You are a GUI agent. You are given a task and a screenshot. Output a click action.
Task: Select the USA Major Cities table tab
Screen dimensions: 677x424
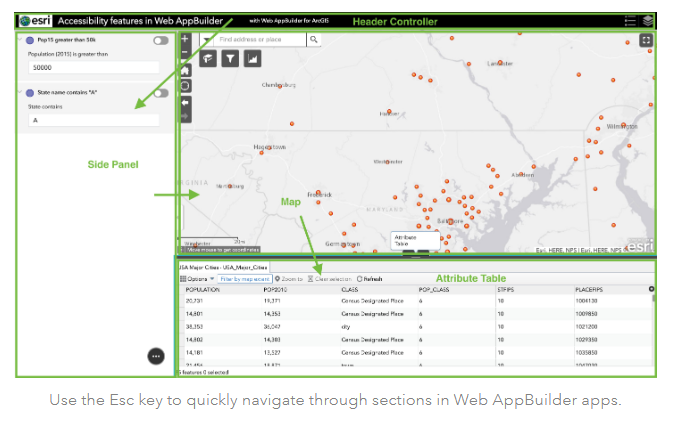pos(223,267)
